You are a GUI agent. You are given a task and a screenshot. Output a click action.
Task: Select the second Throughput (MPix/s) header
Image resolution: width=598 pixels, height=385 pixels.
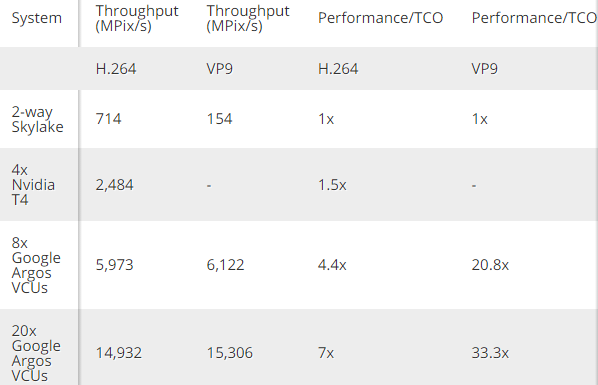point(248,18)
